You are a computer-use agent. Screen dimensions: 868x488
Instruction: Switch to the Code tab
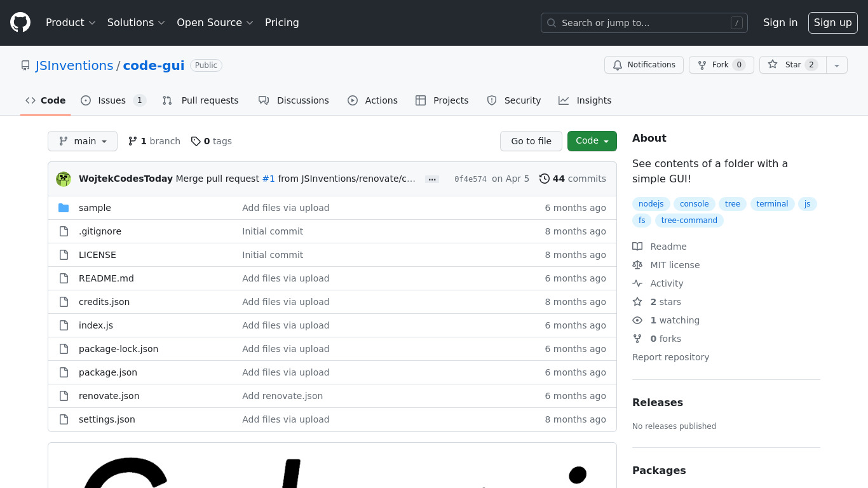(46, 100)
